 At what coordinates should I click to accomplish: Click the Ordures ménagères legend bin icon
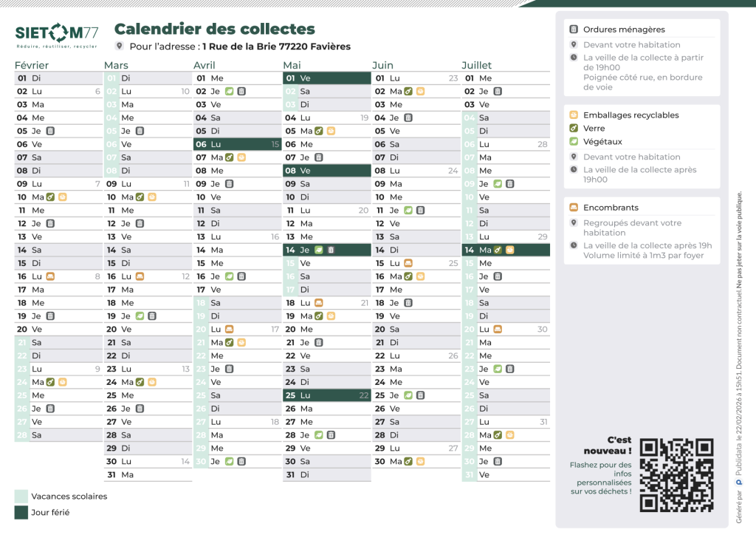coord(574,30)
